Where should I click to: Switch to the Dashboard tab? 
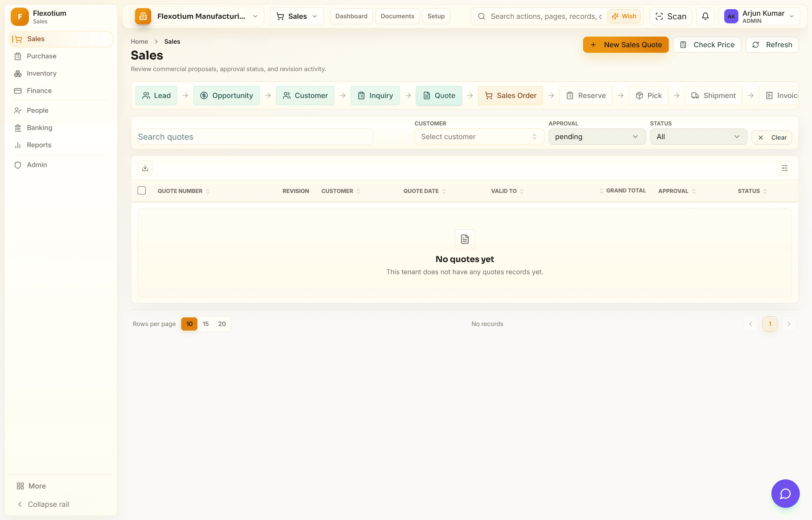(351, 16)
